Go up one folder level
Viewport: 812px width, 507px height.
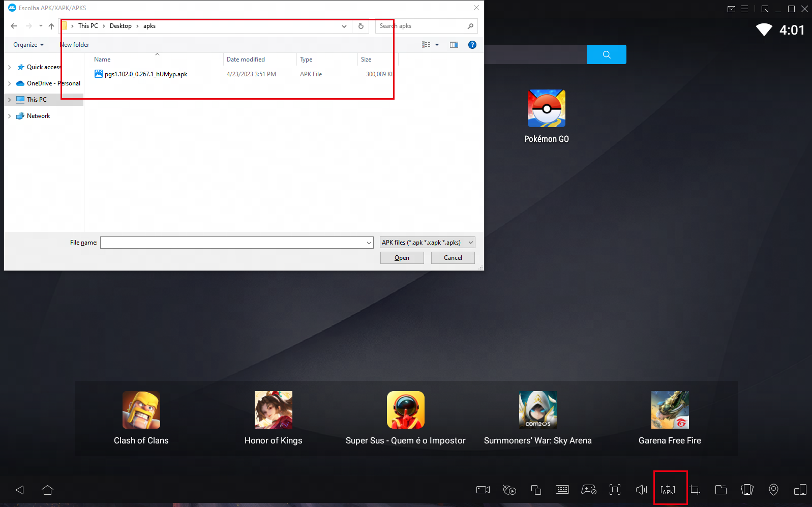click(51, 26)
